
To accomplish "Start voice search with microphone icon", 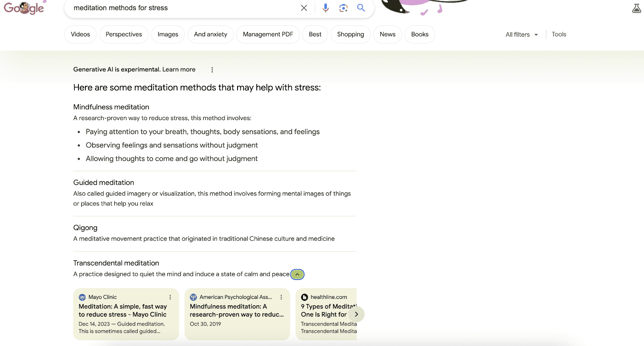I will (326, 8).
